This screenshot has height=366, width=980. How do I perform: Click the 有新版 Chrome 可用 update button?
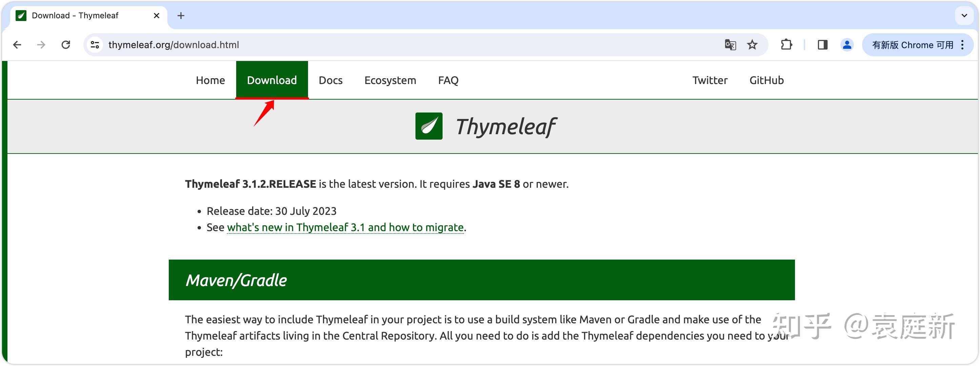pos(912,44)
